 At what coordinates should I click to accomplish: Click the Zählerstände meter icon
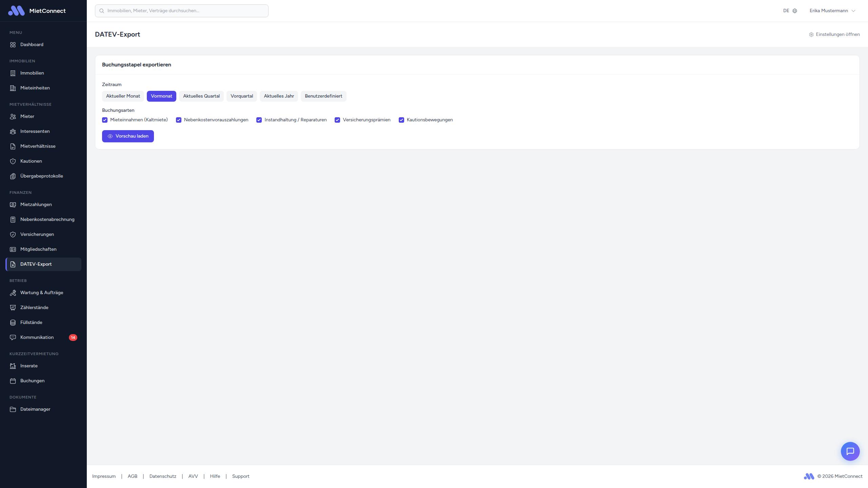coord(13,307)
